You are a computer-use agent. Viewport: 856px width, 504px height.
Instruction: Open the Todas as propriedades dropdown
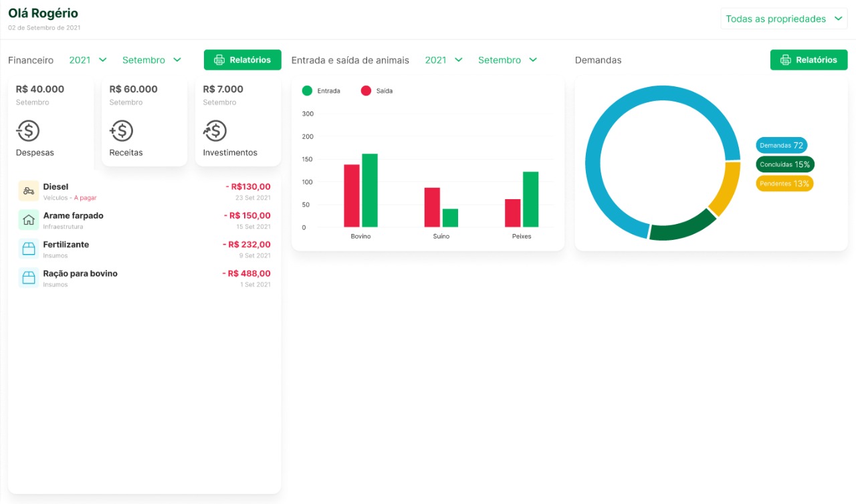tap(784, 19)
